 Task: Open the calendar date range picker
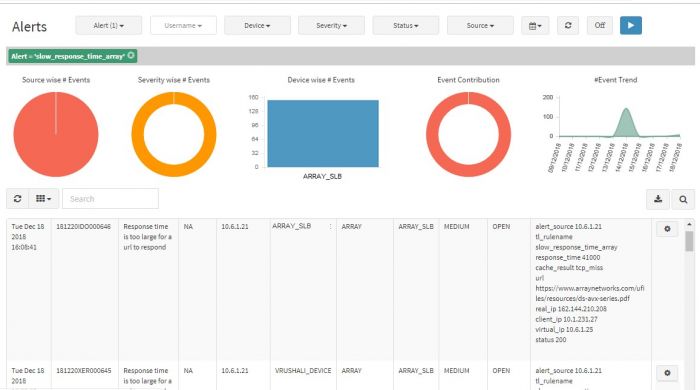click(x=535, y=25)
